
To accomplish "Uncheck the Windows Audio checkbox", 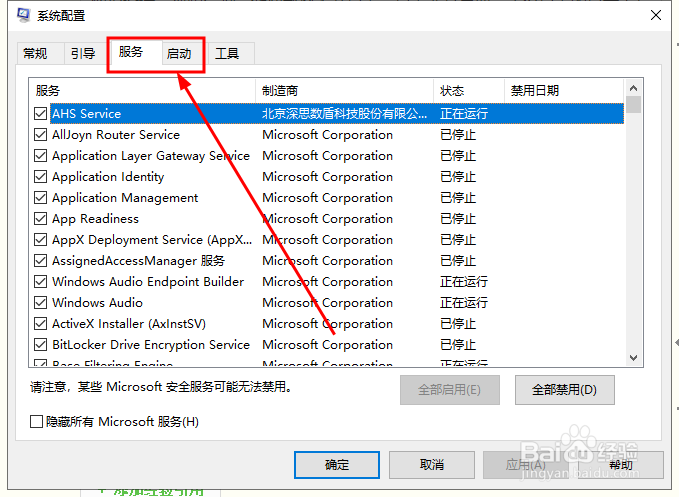I will [x=40, y=303].
